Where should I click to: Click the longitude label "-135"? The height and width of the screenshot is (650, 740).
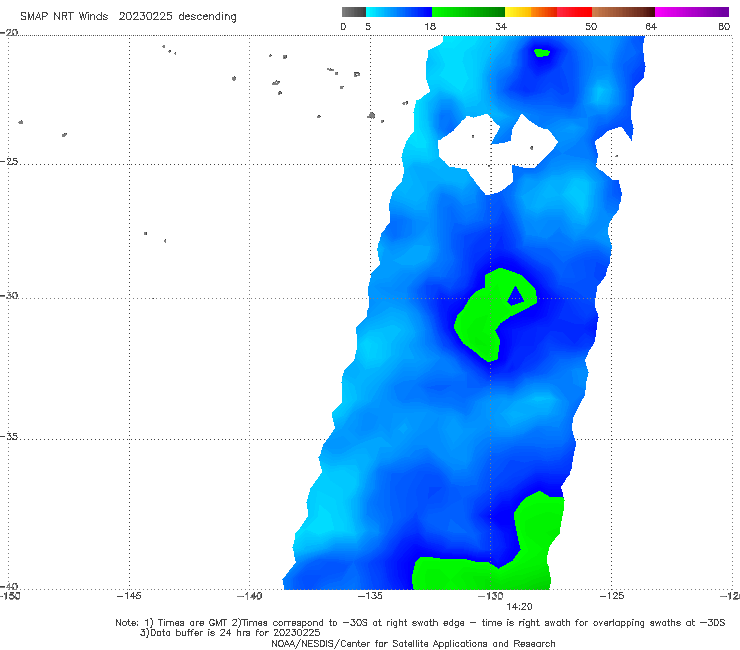pos(370,596)
